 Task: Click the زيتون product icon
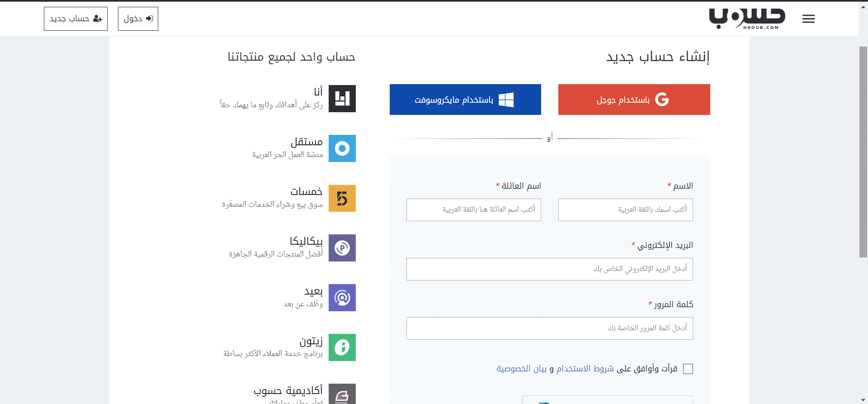click(342, 347)
